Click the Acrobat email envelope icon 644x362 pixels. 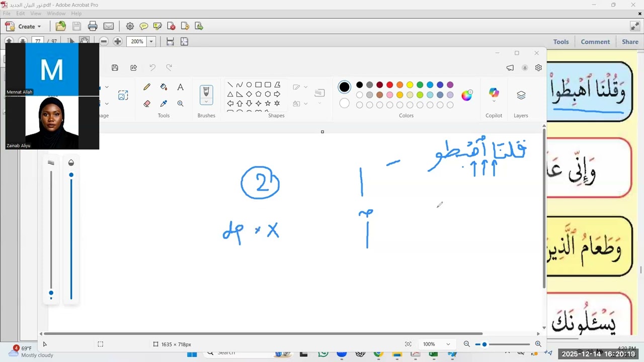tap(109, 26)
